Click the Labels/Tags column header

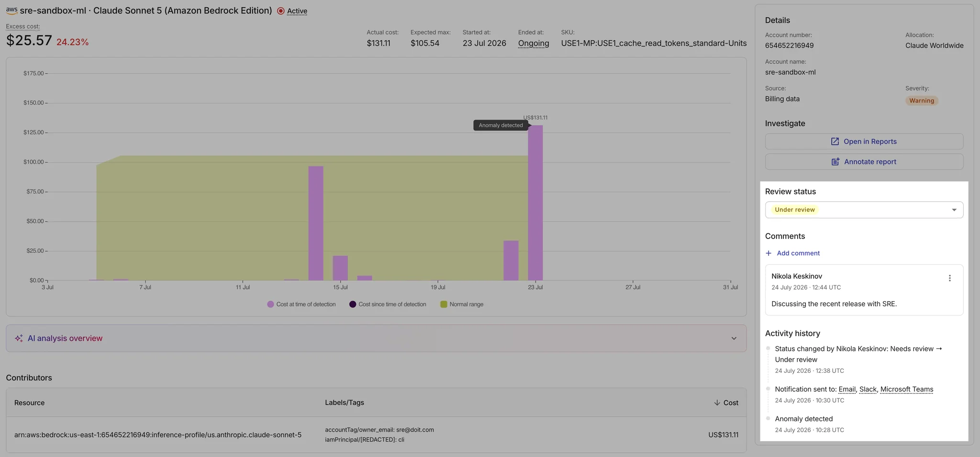point(345,403)
